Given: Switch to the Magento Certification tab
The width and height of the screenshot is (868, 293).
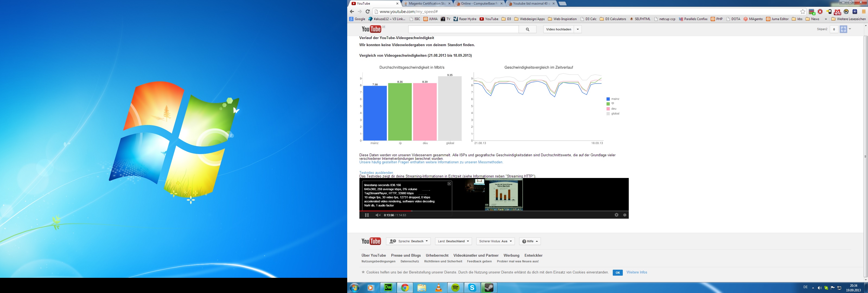Looking at the screenshot, I should [x=427, y=3].
